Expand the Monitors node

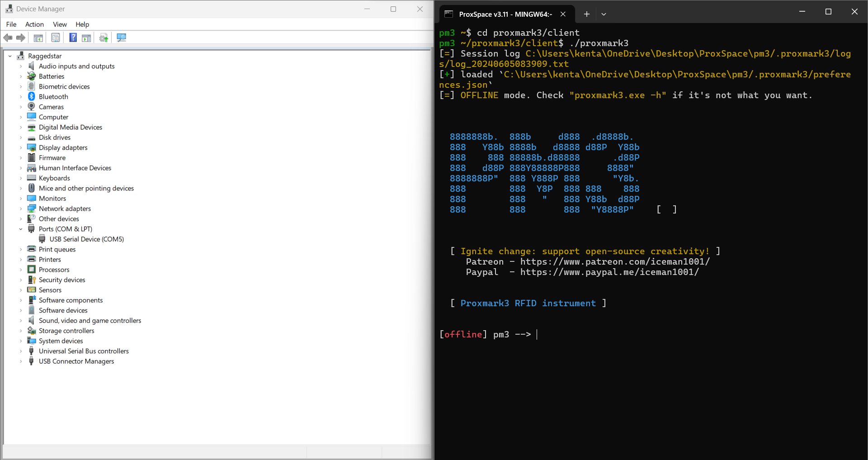point(21,199)
